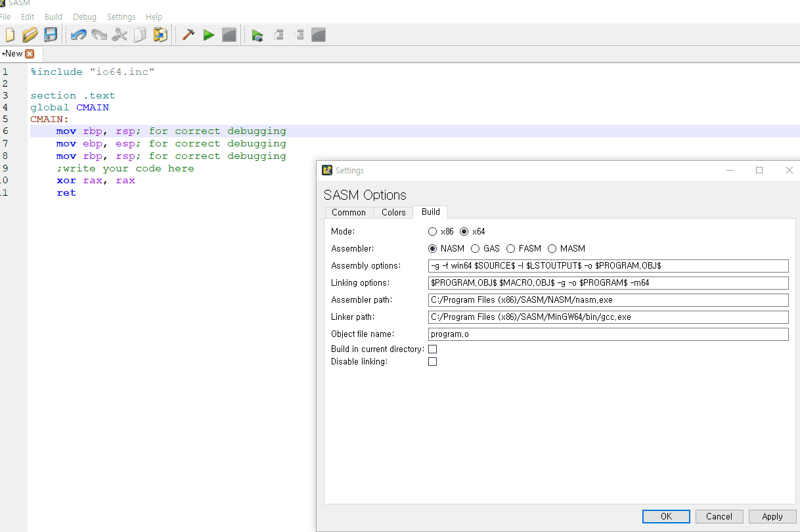Create a new file with toolbar icon

click(9, 35)
